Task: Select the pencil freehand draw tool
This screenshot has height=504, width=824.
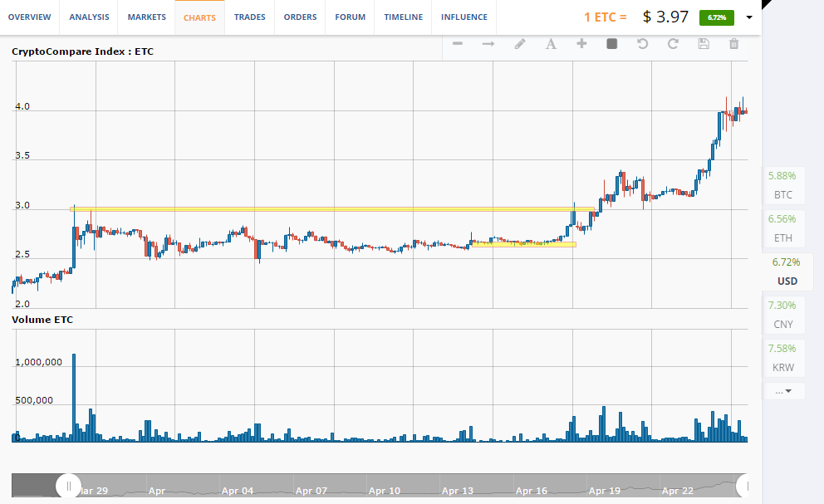Action: 520,44
